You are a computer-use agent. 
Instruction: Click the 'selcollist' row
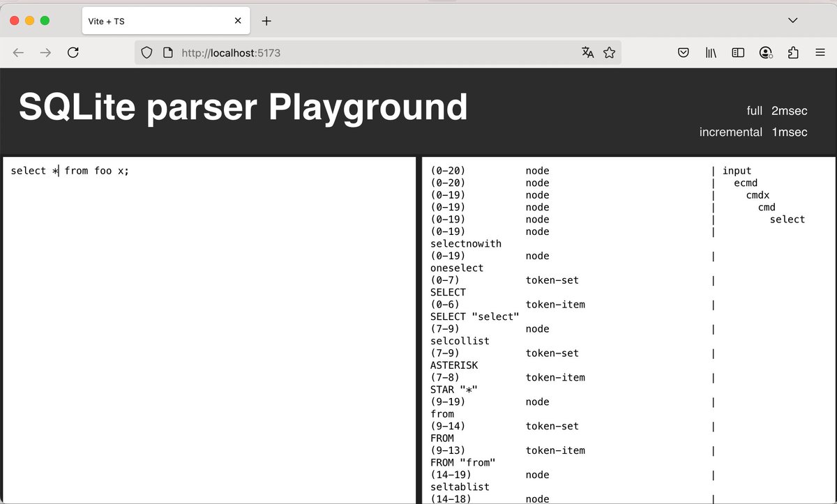coord(460,342)
